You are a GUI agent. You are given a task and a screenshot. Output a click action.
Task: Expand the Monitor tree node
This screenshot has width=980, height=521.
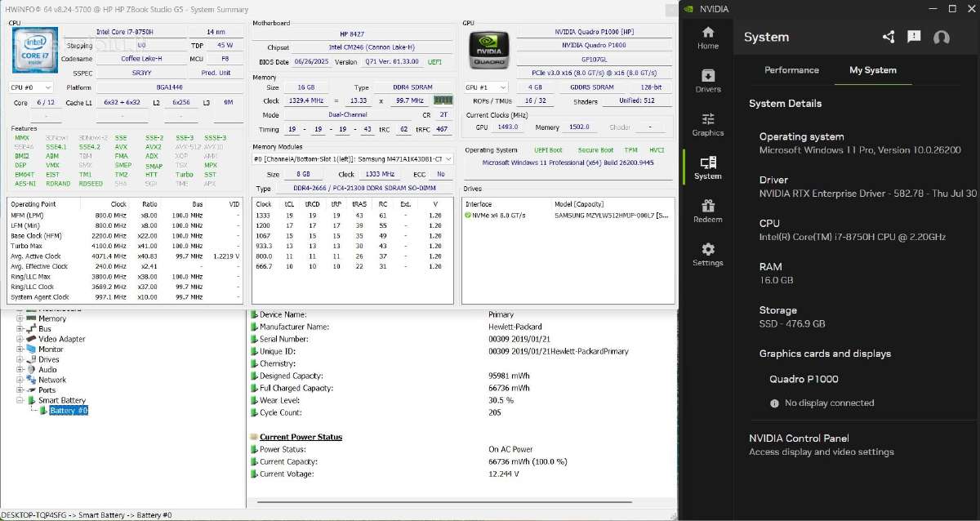point(20,350)
